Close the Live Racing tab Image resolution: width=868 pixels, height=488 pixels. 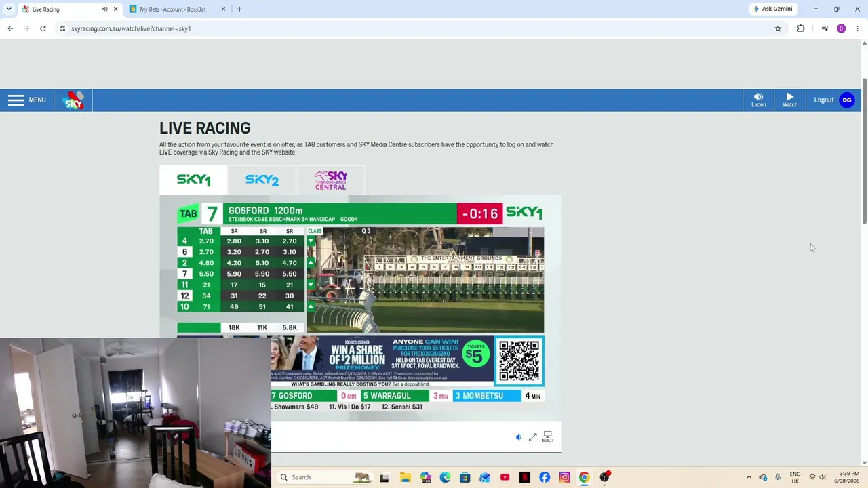[x=115, y=9]
